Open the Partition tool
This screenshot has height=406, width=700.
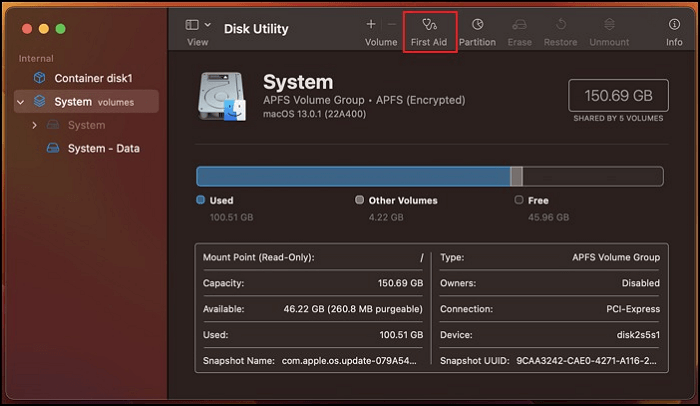point(477,32)
